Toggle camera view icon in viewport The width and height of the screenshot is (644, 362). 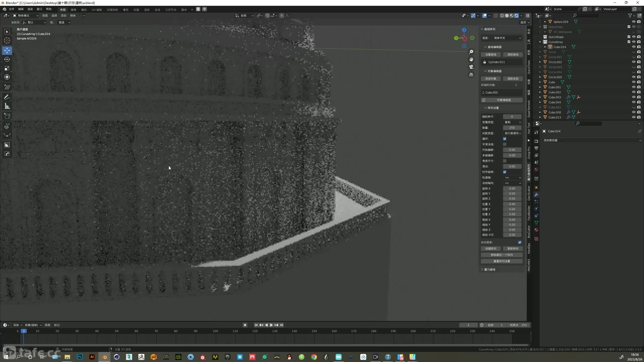[x=471, y=67]
